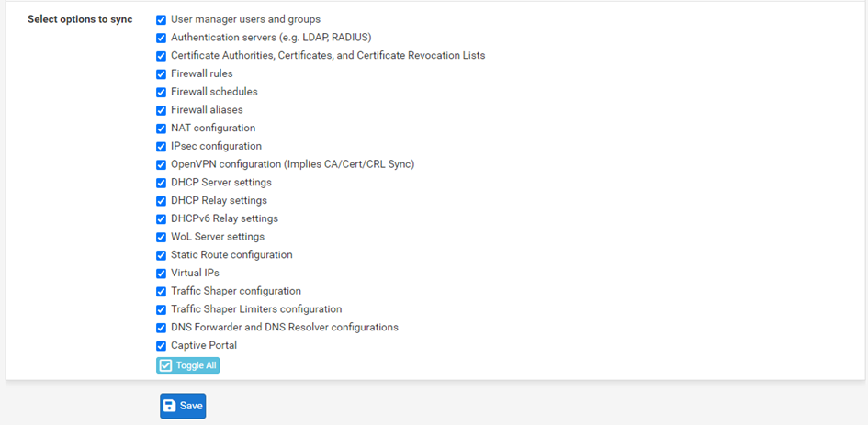Screen dimensions: 868x425
Task: Disable Static Route configuration sync
Action: 161,255
